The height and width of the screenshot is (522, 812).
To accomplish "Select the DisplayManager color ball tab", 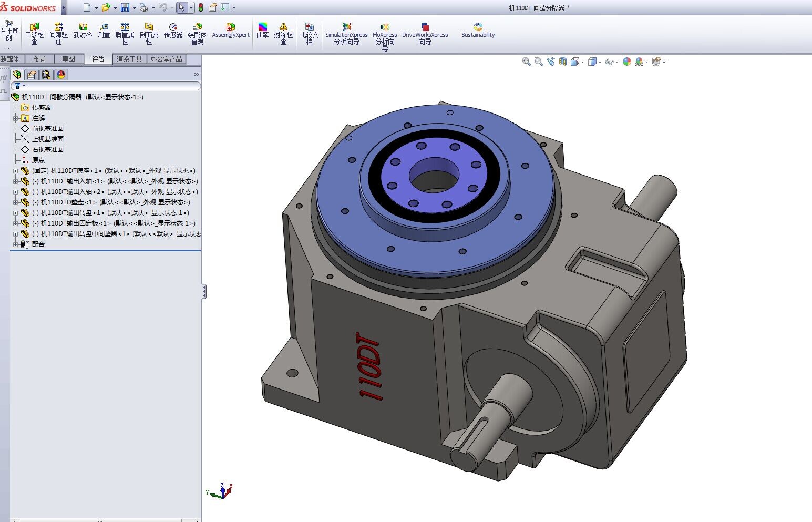I will [61, 75].
